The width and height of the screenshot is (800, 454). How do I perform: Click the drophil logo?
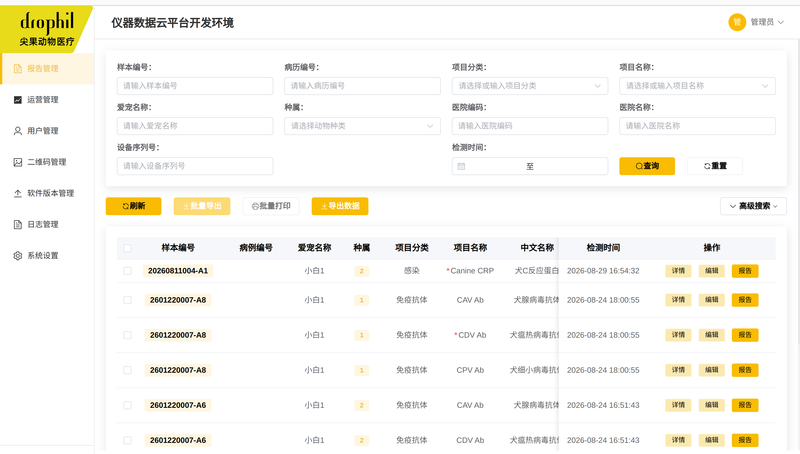(x=46, y=29)
